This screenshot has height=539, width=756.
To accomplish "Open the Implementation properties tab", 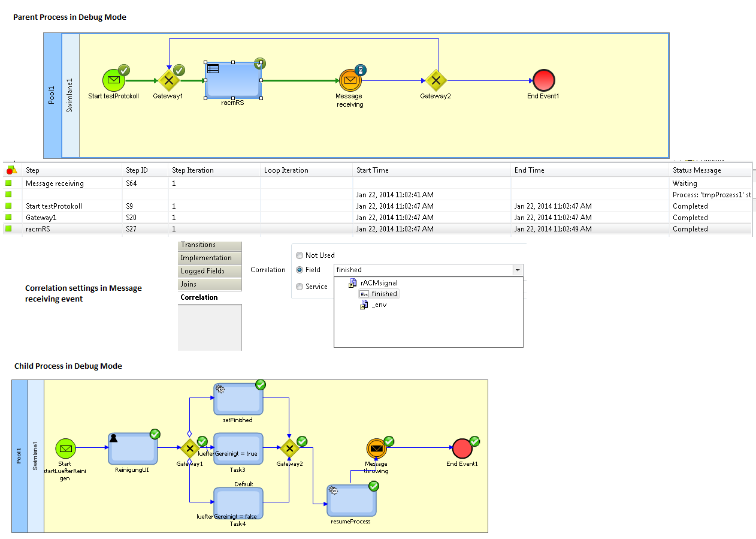I will [x=210, y=258].
